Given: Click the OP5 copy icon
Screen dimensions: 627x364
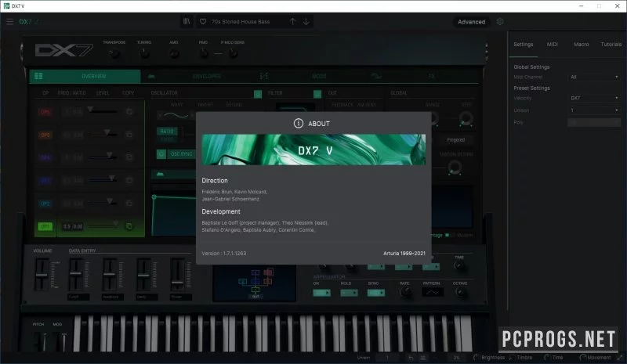Looking at the screenshot, I should click(x=129, y=135).
